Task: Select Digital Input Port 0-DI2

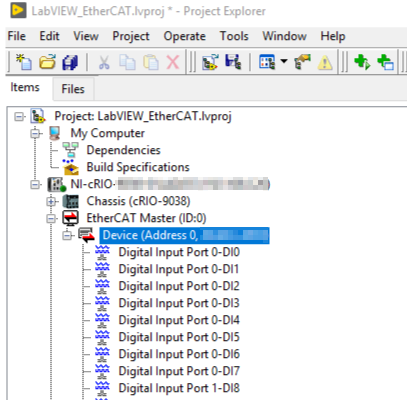Action: tap(179, 286)
